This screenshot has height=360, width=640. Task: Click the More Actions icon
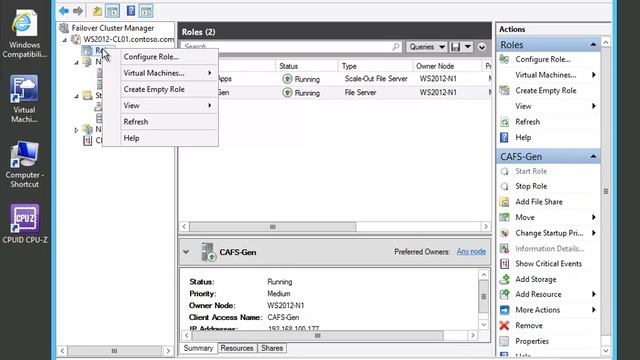504,310
